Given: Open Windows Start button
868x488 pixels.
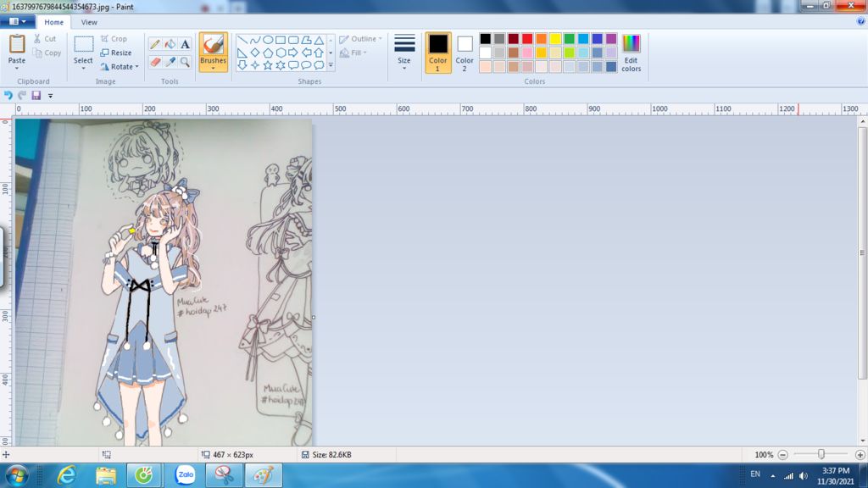Looking at the screenshot, I should coord(16,475).
